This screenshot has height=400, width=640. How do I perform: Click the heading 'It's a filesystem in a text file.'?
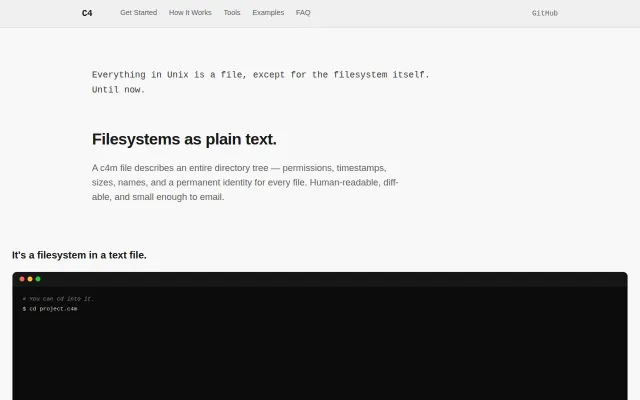tap(79, 255)
